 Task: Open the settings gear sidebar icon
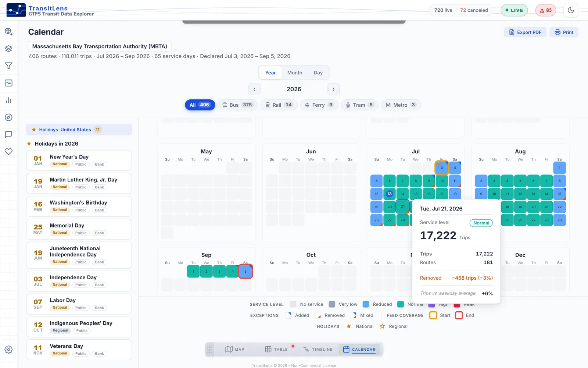[8, 350]
